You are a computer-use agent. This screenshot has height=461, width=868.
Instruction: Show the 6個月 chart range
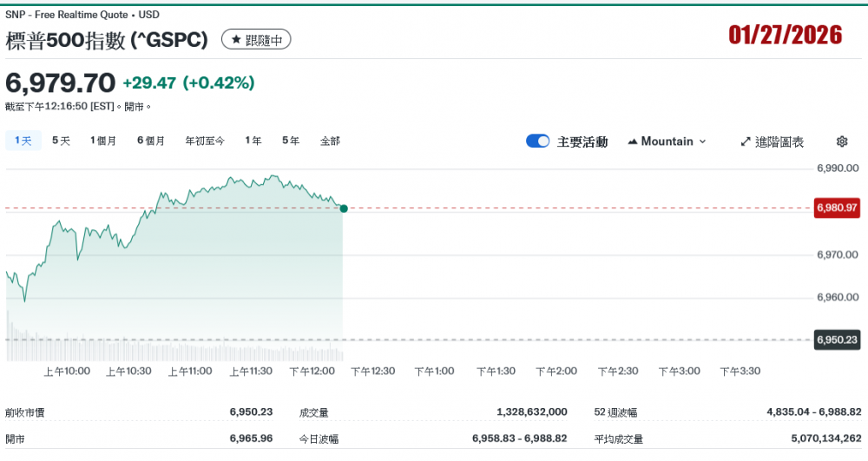[x=151, y=141]
